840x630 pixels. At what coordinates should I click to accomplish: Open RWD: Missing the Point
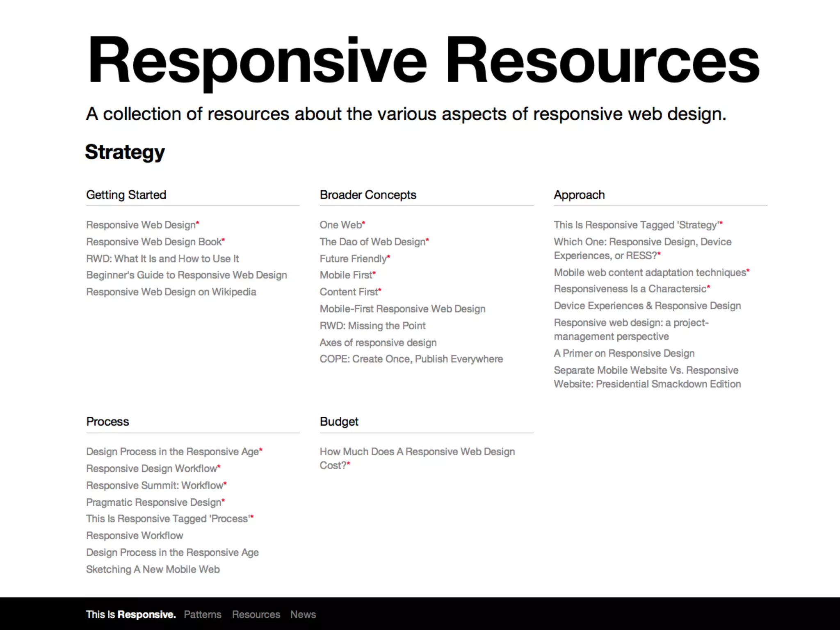[372, 326]
